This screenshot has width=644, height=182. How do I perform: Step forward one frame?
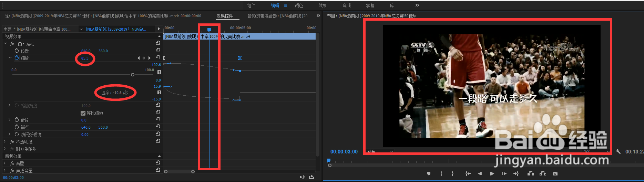(x=504, y=174)
